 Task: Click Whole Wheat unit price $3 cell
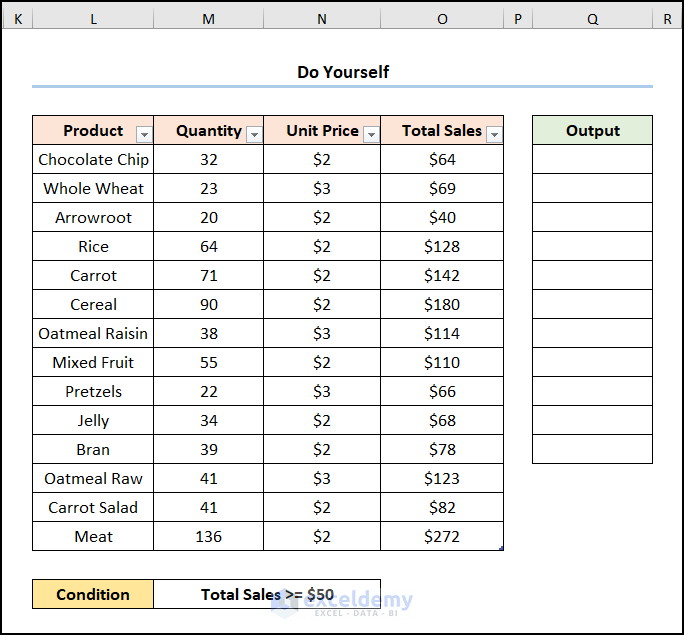click(x=322, y=188)
